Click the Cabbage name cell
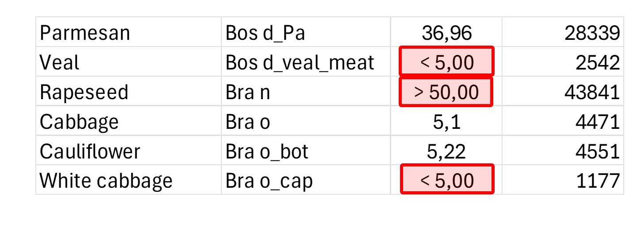This screenshot has height=232, width=644. 128,121
